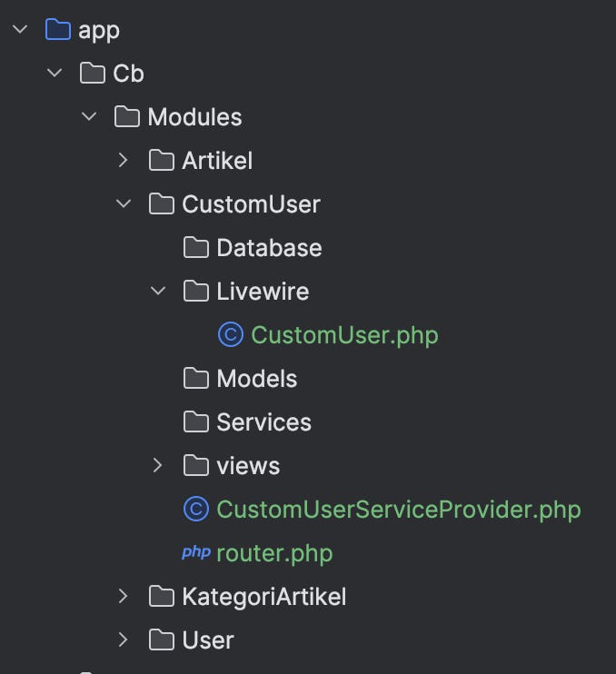Click the views folder icon
Viewport: 616px width, 674px height.
coord(196,465)
